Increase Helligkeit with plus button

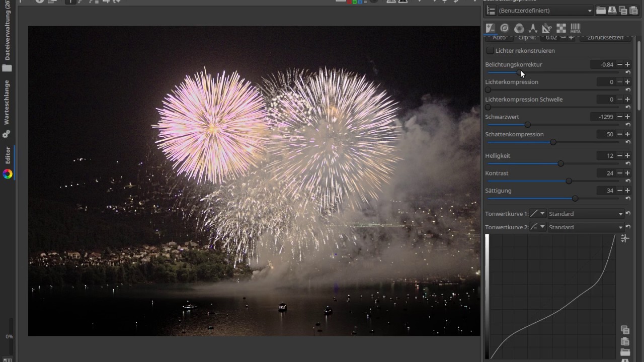(627, 155)
